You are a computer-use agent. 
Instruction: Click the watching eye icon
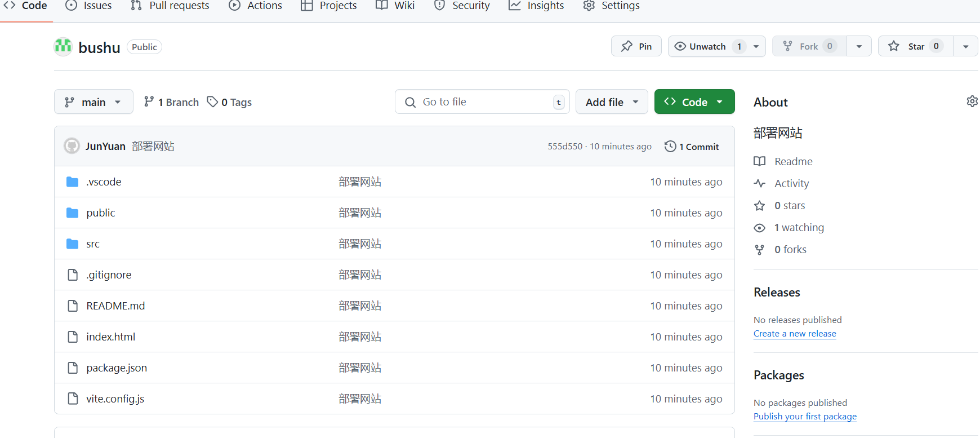point(760,228)
